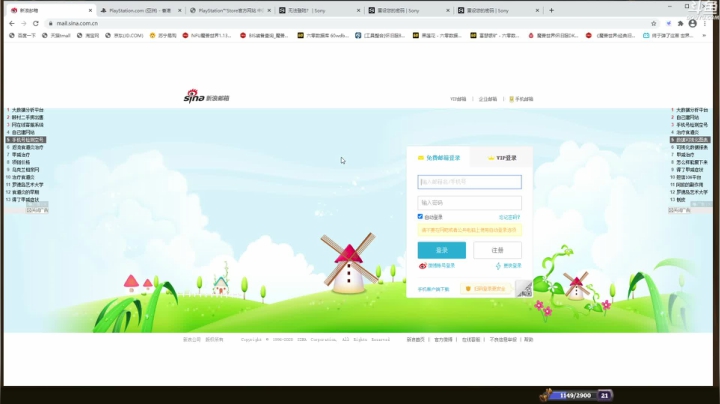Viewport: 720px width, 404px height.
Task: Click the browser forward arrow
Action: [x=24, y=23]
